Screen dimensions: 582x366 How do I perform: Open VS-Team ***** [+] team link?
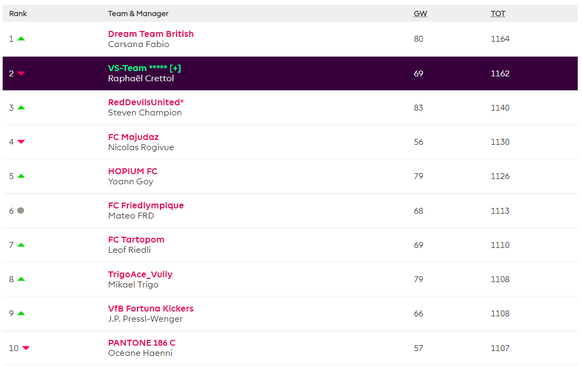coord(144,68)
